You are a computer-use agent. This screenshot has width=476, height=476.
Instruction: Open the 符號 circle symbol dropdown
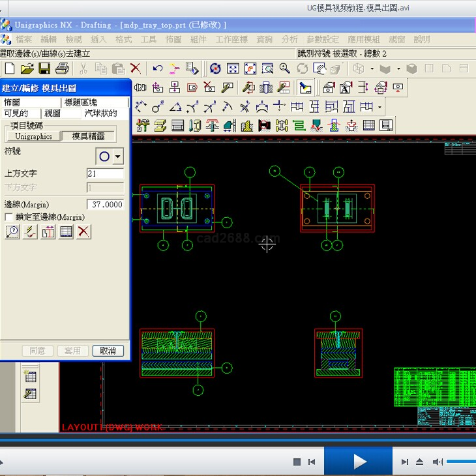click(x=118, y=156)
